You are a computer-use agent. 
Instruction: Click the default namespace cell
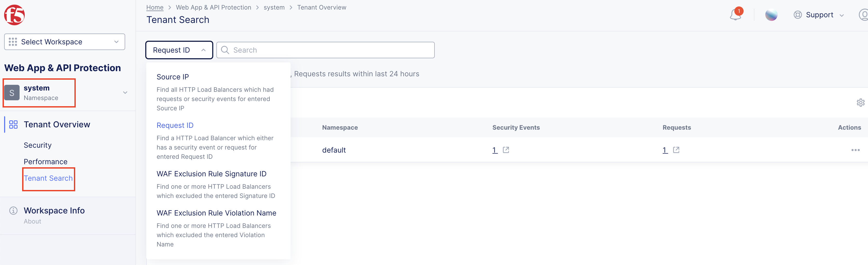click(x=334, y=150)
